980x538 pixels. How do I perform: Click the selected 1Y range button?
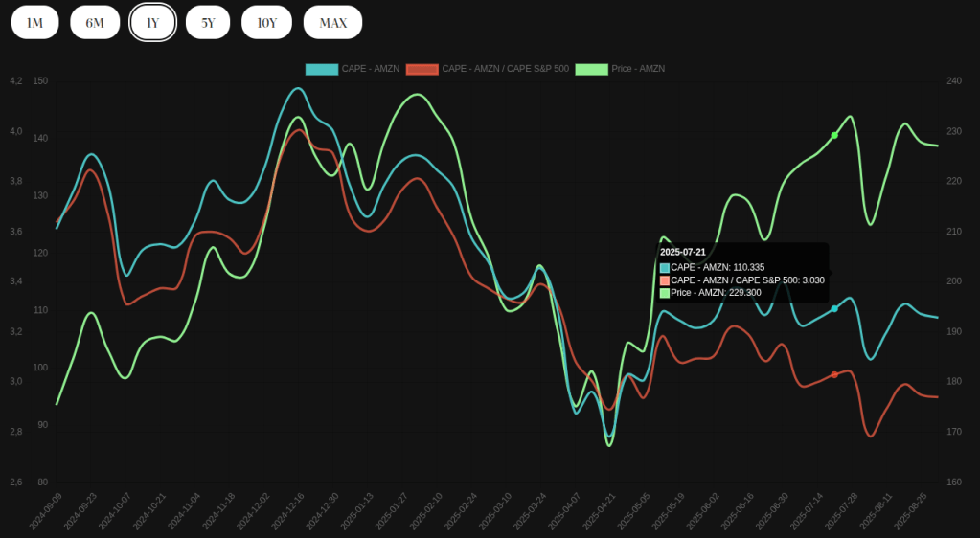coord(152,22)
